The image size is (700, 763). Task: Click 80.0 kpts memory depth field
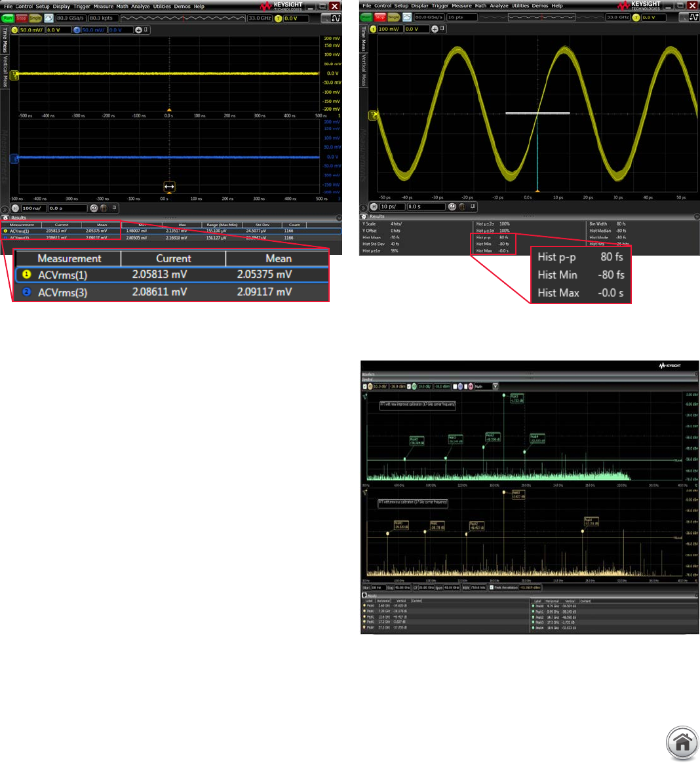pyautogui.click(x=103, y=18)
